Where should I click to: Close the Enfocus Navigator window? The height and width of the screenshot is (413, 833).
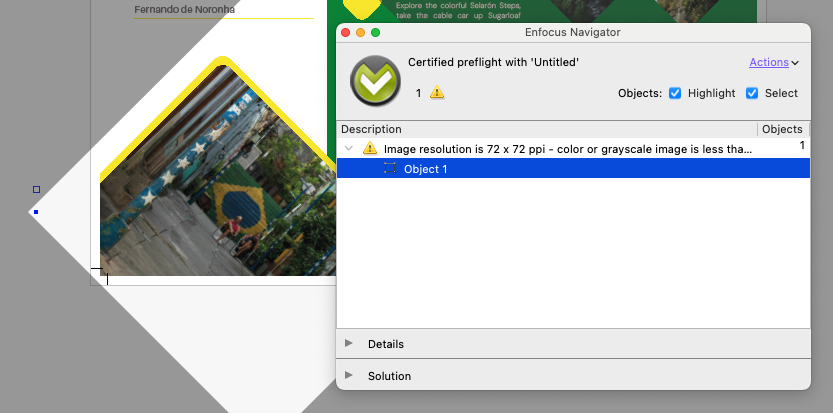tap(345, 32)
